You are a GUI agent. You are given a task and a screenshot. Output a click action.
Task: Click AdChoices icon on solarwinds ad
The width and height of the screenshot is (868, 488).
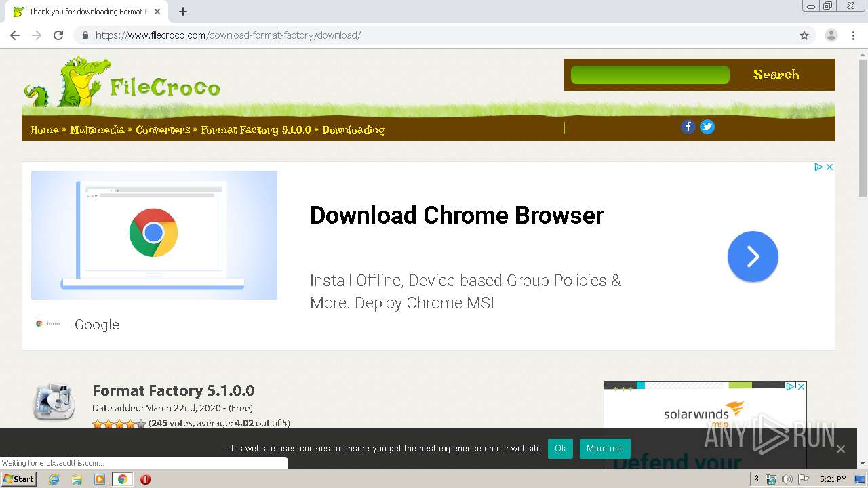pos(790,386)
